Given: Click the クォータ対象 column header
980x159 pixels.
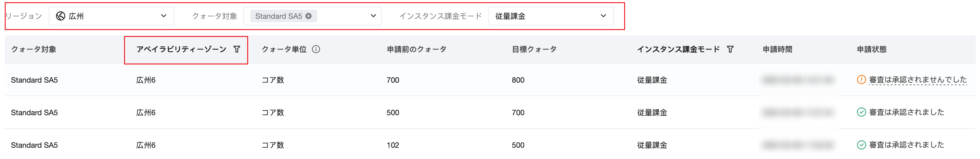Looking at the screenshot, I should point(34,49).
